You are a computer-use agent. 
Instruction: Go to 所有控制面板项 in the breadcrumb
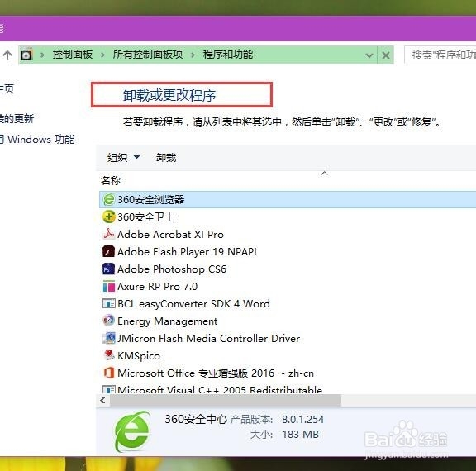(x=148, y=55)
